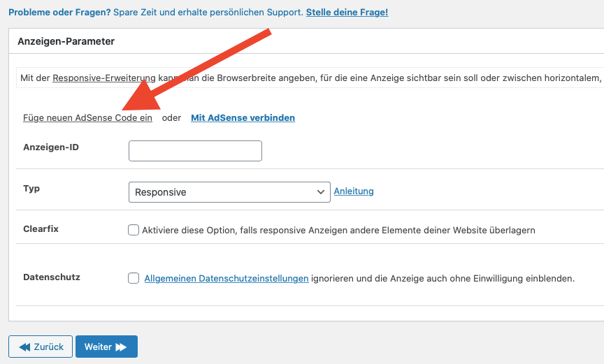
Task: Open the Responsive-Erweiterung link
Action: pos(104,78)
